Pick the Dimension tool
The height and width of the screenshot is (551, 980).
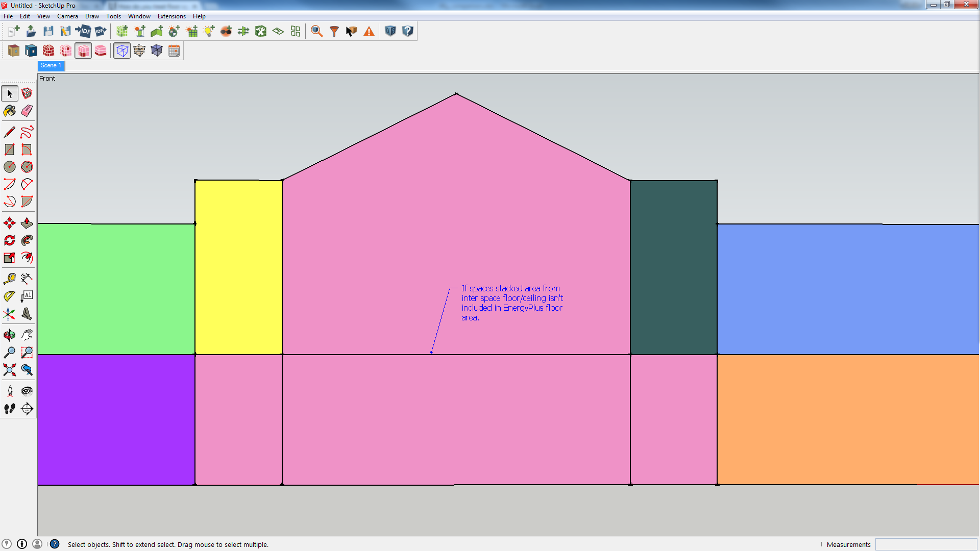pyautogui.click(x=27, y=279)
